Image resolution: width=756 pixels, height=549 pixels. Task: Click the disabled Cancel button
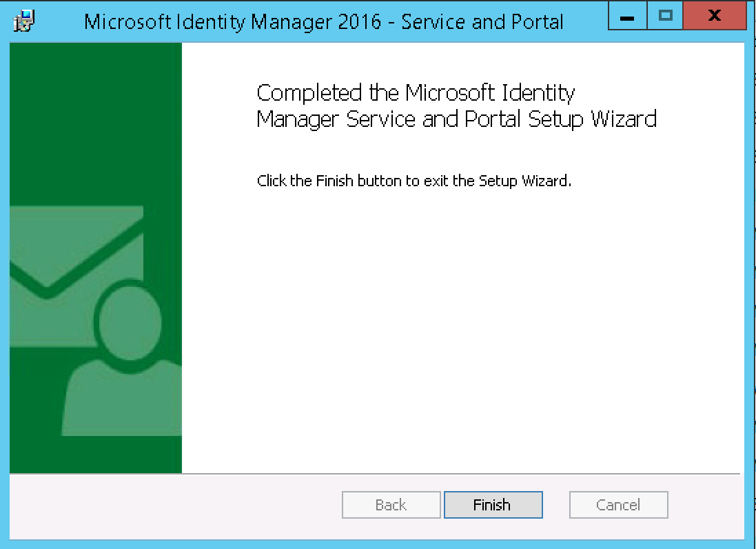[x=618, y=505]
